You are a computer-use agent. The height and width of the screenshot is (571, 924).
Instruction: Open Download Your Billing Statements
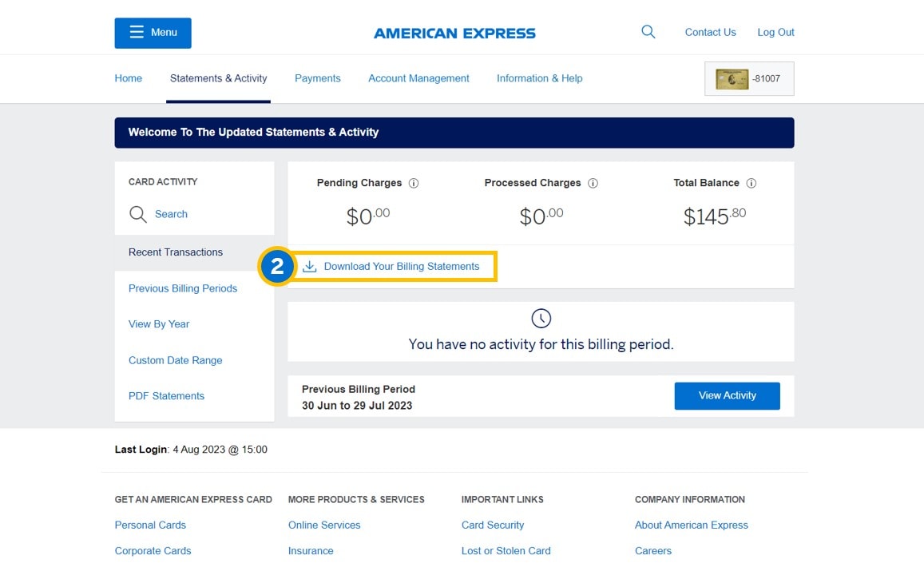coord(402,267)
